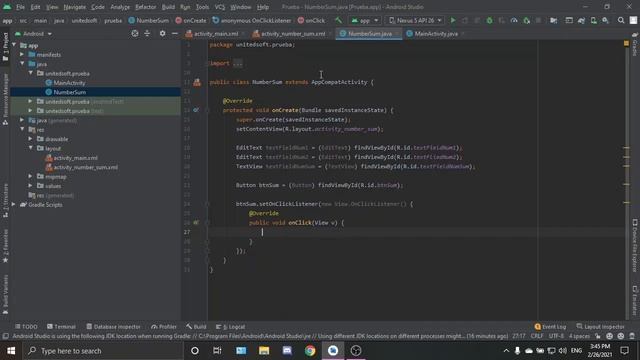Open the AVD Manager icon
Screen dimensions: 640x360
pyautogui.click(x=593, y=20)
